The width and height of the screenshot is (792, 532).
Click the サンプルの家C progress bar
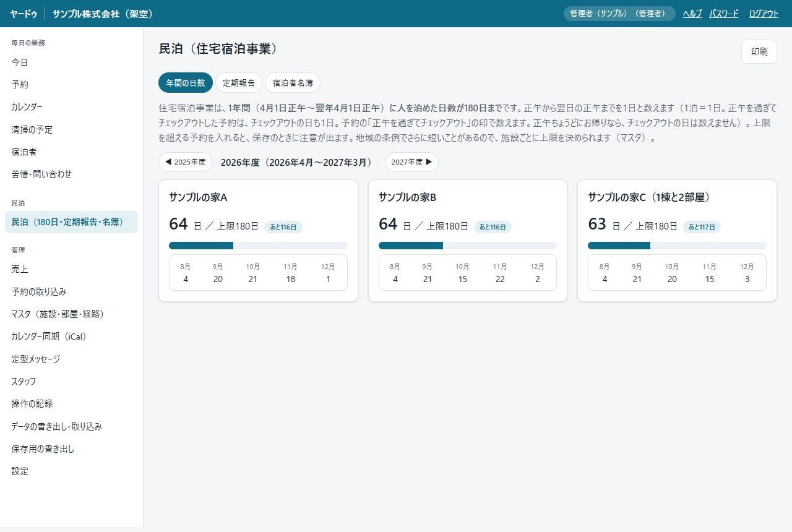click(677, 246)
